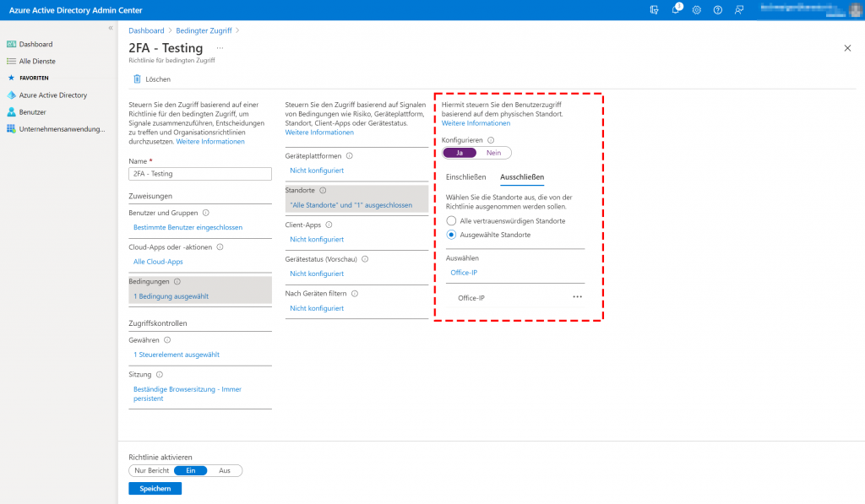Switch to the Ausschließen tab
The height and width of the screenshot is (504, 865).
tap(522, 177)
